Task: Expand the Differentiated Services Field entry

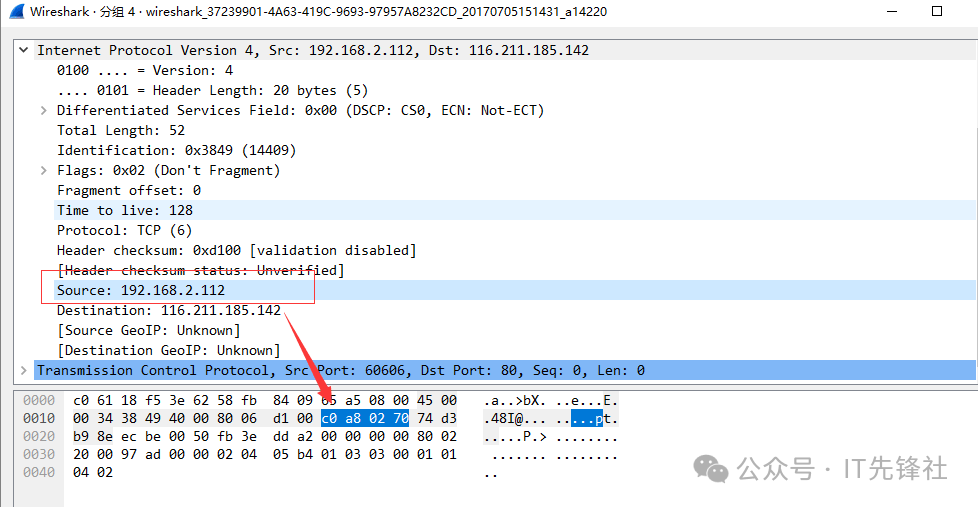Action: pos(44,110)
